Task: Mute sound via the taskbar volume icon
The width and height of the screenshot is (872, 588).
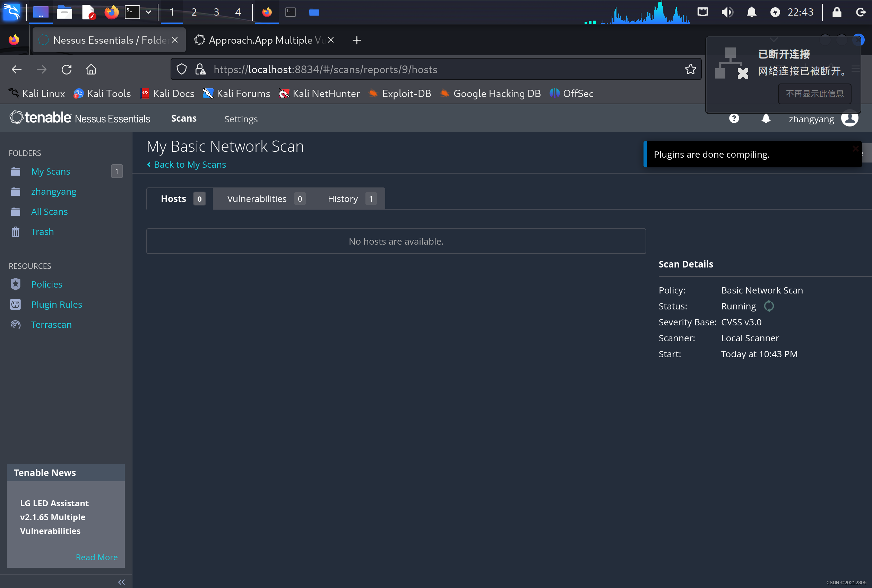Action: point(727,12)
